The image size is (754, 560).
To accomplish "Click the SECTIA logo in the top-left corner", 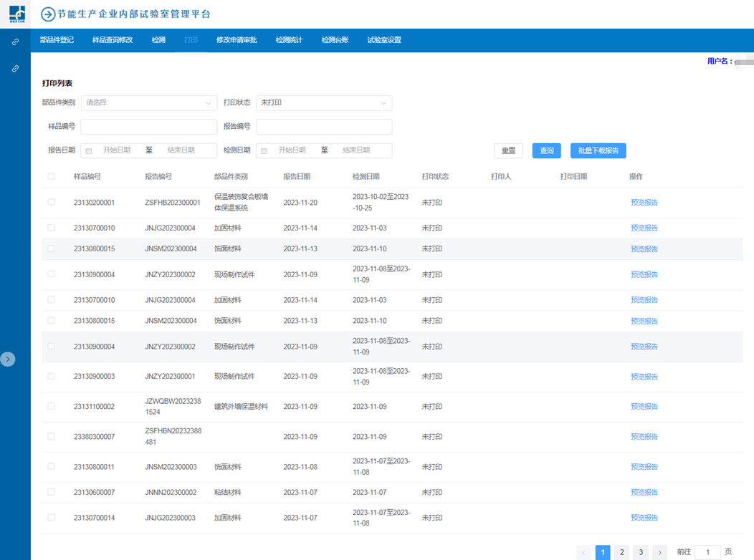I will pyautogui.click(x=16, y=14).
